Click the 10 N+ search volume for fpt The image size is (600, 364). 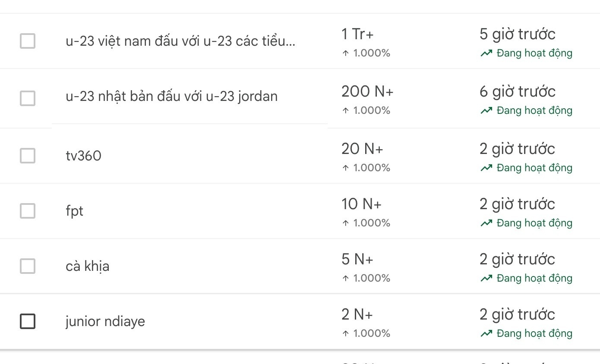coord(361,204)
